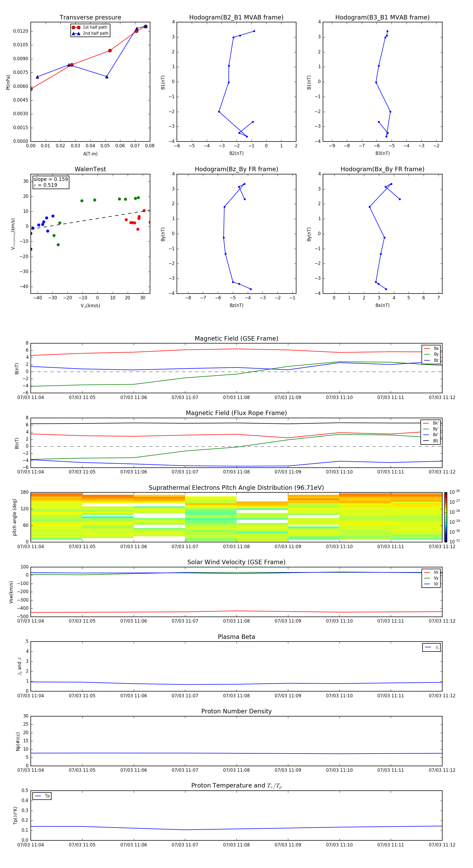Image resolution: width=473 pixels, height=868 pixels.
Task: Click the 'slope = 0.159' annotation
Action: click(50, 179)
